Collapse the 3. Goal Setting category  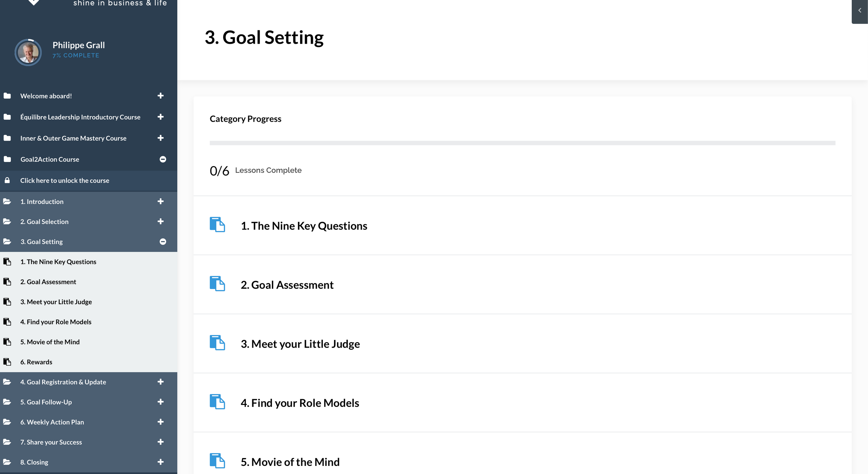pos(163,242)
